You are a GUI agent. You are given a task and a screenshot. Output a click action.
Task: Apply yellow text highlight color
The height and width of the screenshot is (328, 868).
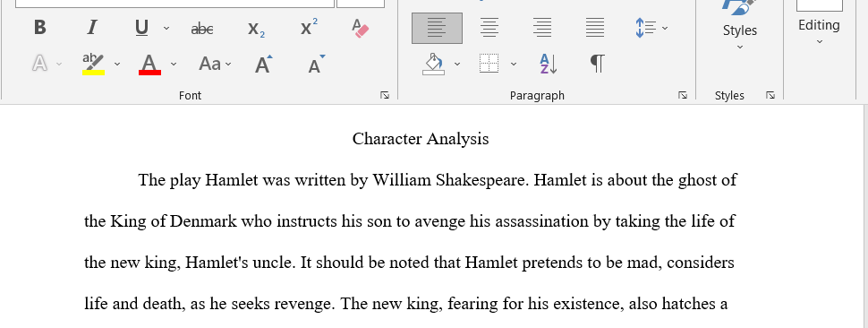point(94,64)
